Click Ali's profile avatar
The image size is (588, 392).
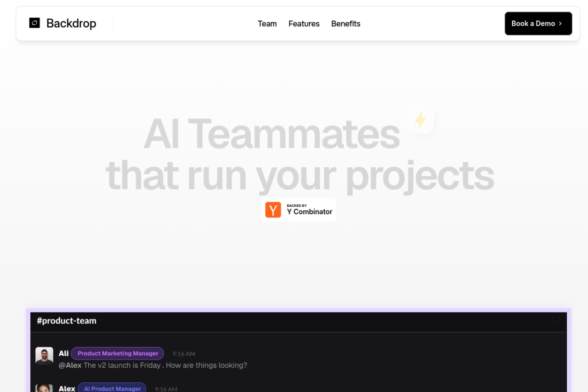pyautogui.click(x=45, y=356)
